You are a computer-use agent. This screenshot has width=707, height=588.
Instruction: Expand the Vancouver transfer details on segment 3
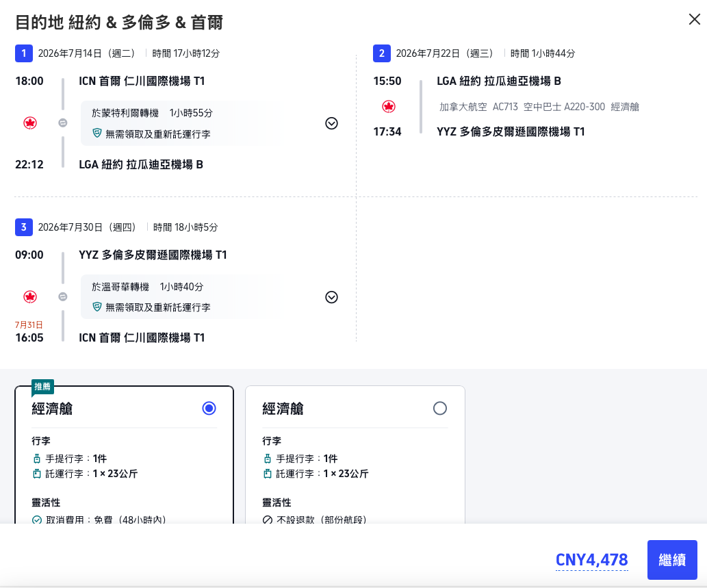click(x=331, y=297)
